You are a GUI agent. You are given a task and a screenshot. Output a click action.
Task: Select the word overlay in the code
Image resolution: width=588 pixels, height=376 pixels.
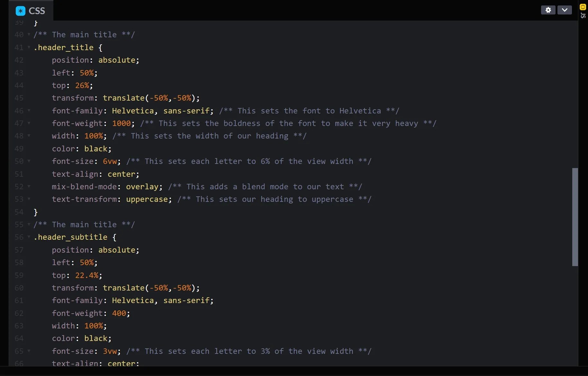click(142, 187)
